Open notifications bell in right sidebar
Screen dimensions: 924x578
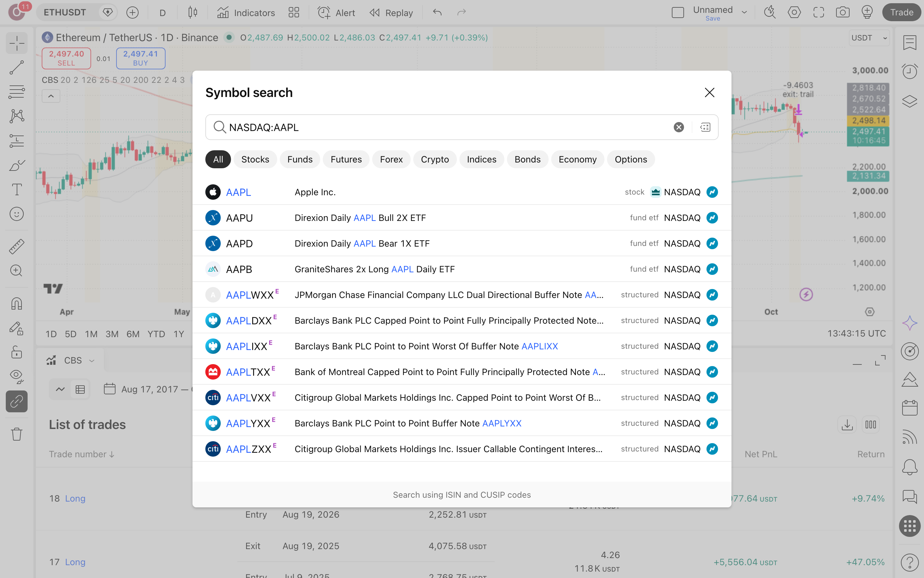(910, 467)
